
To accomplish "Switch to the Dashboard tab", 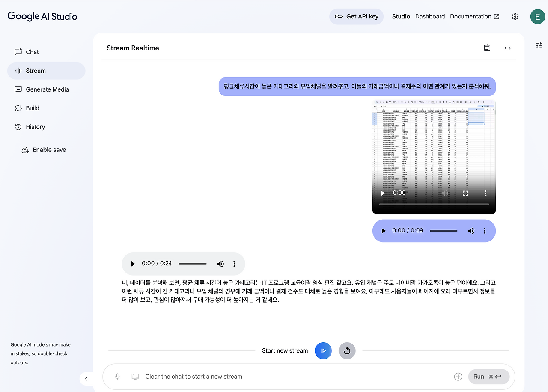I will (430, 17).
